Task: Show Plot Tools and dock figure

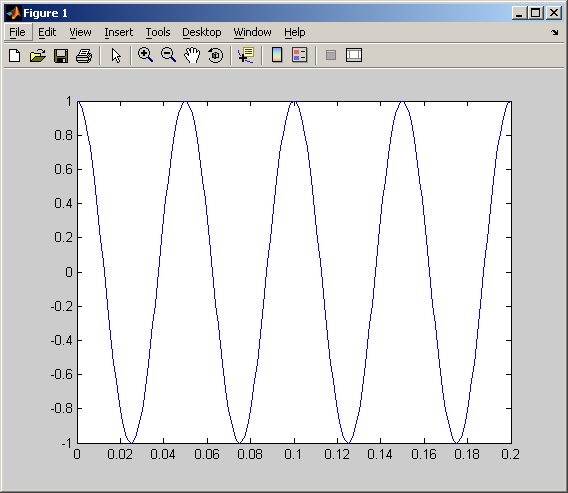Action: (x=354, y=55)
